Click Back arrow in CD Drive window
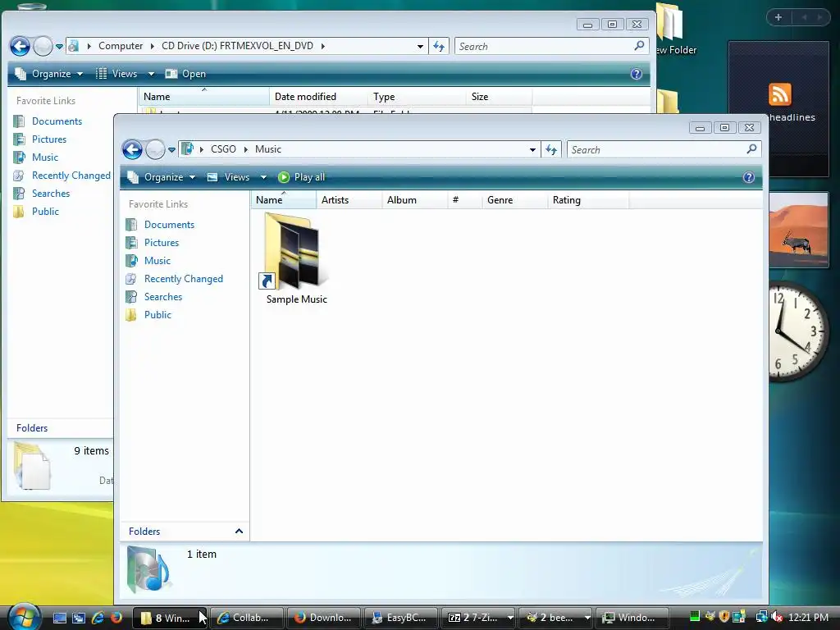This screenshot has height=630, width=840. tap(20, 46)
